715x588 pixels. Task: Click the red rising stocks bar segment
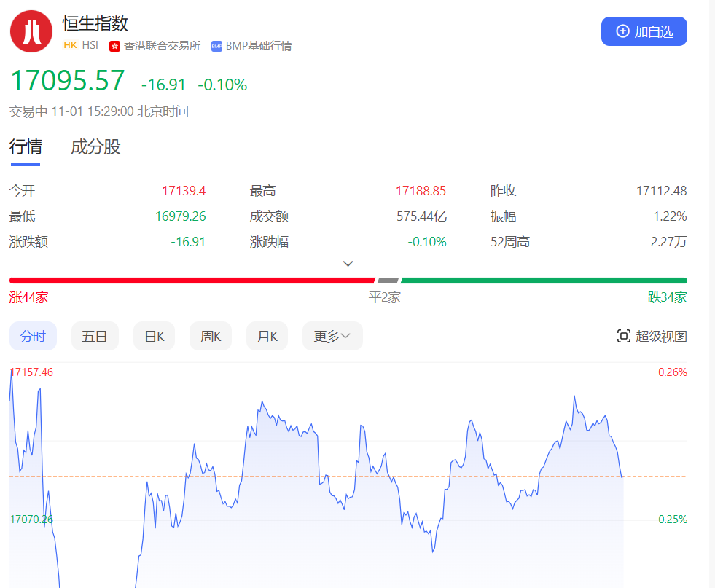(x=192, y=281)
